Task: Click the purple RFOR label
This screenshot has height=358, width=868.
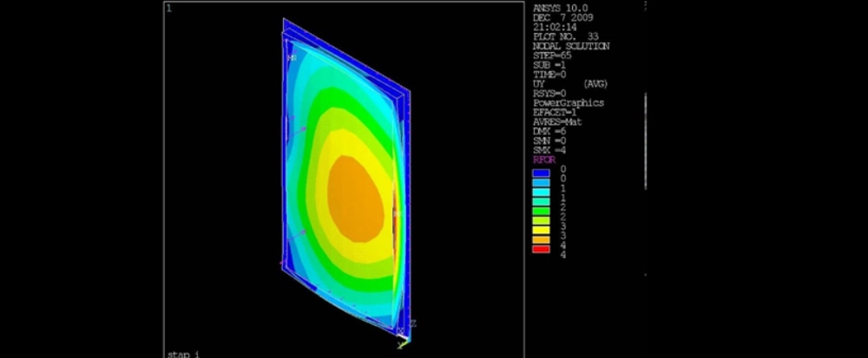Action: 542,160
